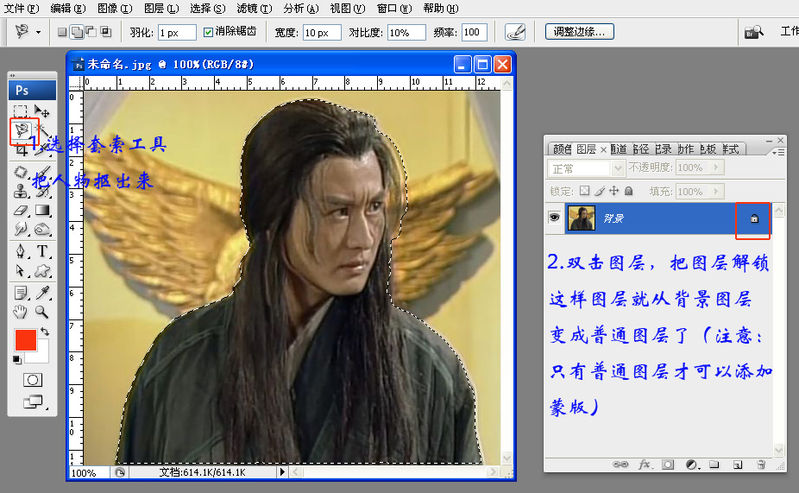Toggle the 消除锯齿 anti-alias checkbox

(x=208, y=32)
